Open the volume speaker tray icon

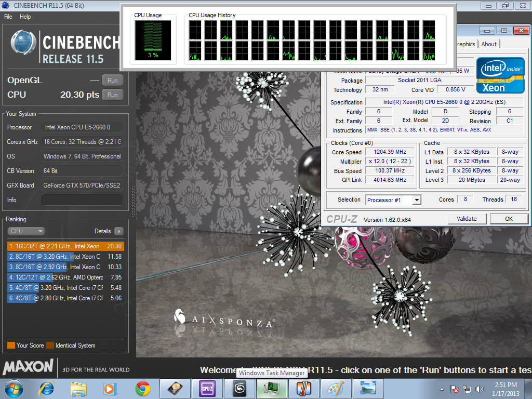coord(480,389)
